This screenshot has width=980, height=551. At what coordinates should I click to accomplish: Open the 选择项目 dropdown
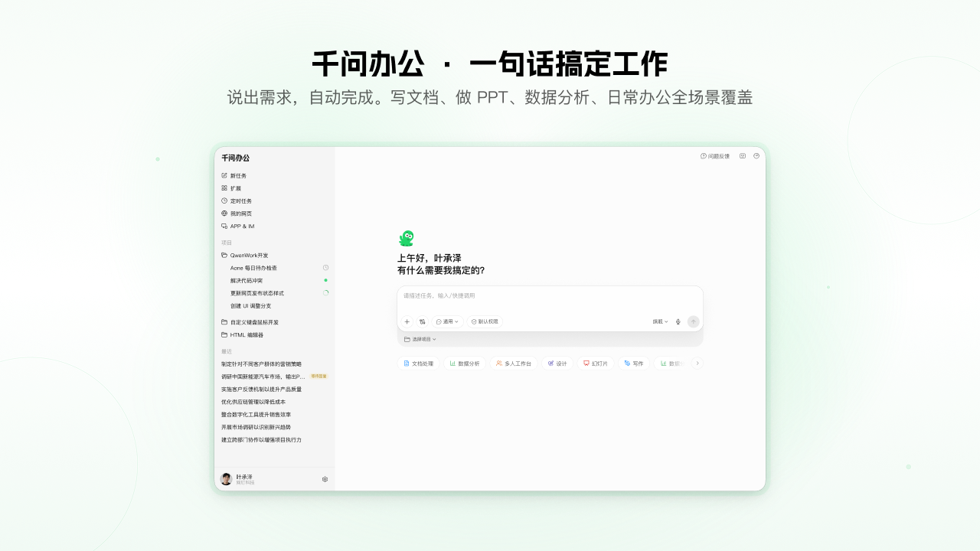coord(420,339)
